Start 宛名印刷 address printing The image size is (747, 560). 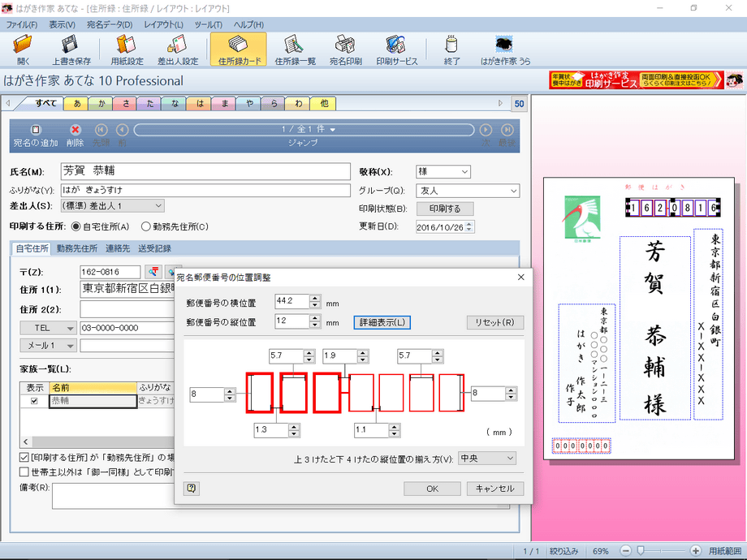click(345, 50)
